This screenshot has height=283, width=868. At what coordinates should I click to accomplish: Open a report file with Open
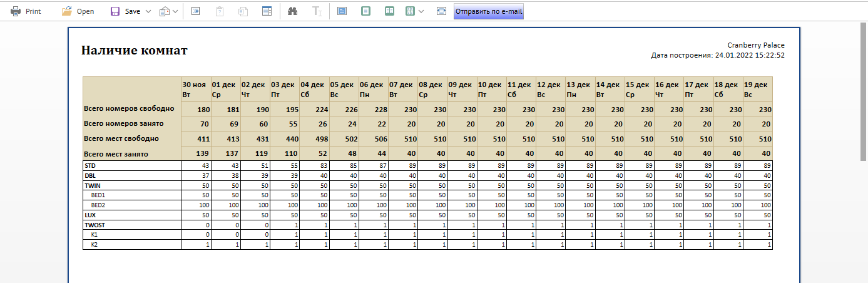coord(78,11)
